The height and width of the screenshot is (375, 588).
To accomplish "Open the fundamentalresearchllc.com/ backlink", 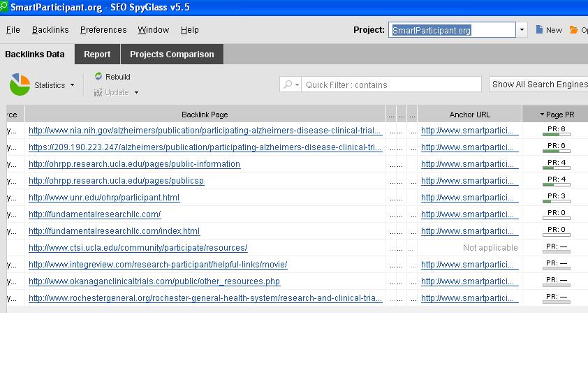I will (95, 214).
